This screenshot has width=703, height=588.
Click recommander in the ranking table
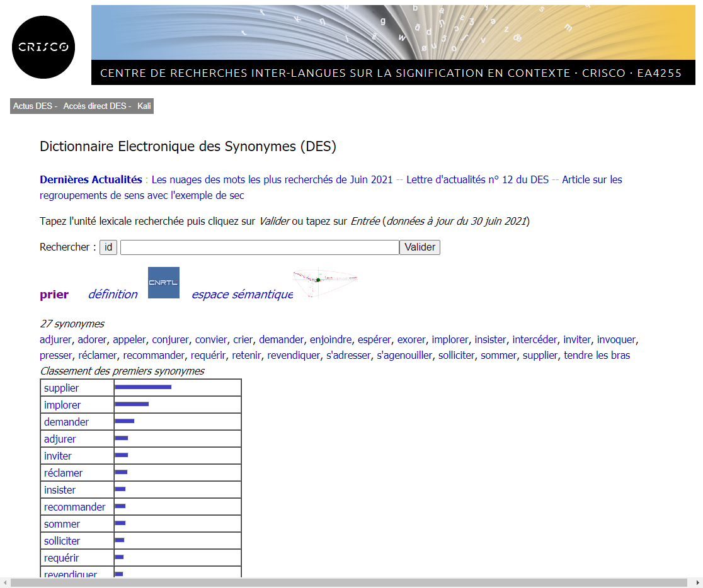click(x=74, y=507)
